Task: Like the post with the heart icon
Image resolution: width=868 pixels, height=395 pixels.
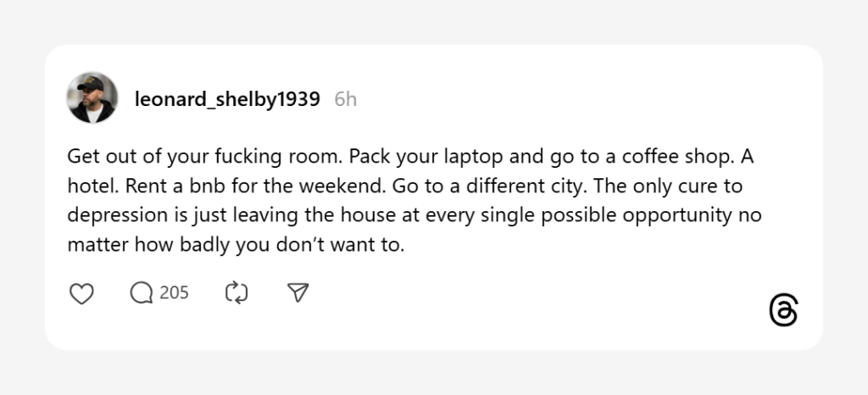Action: tap(81, 293)
